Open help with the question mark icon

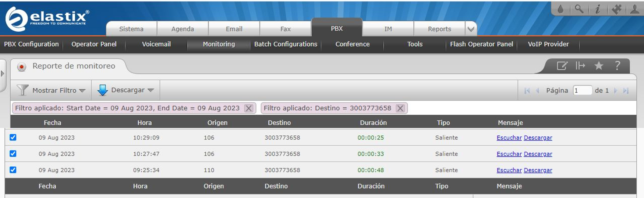point(618,66)
